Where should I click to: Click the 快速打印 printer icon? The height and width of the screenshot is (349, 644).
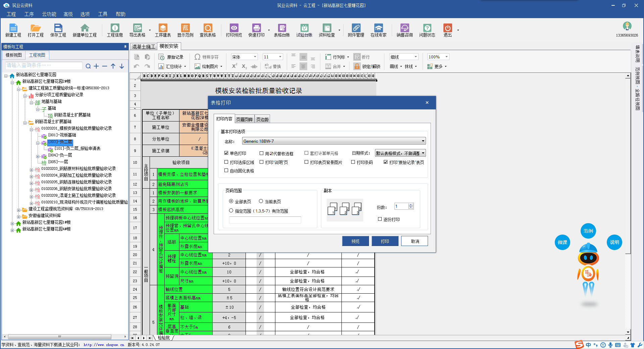pyautogui.click(x=256, y=28)
